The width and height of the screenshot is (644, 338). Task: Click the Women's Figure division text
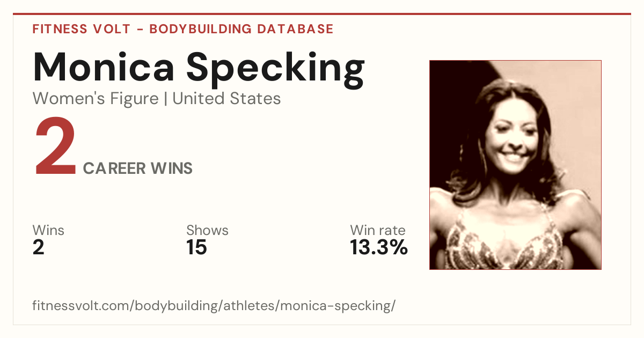tap(96, 99)
